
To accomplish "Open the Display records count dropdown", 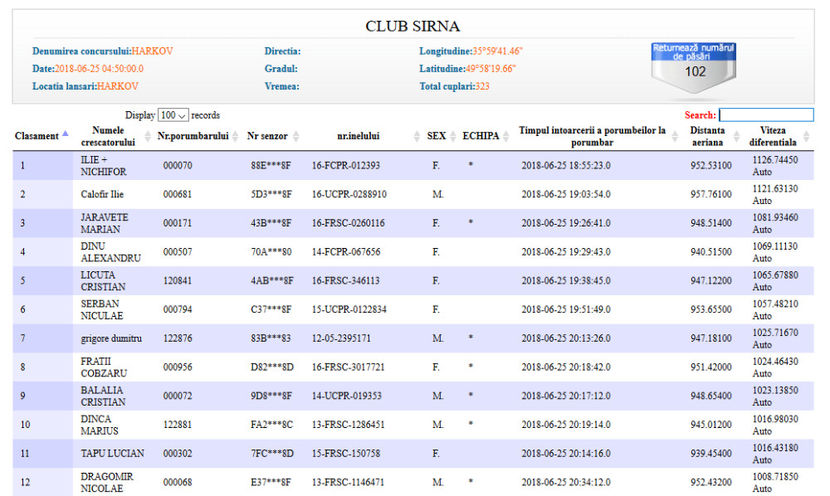I will pos(173,115).
